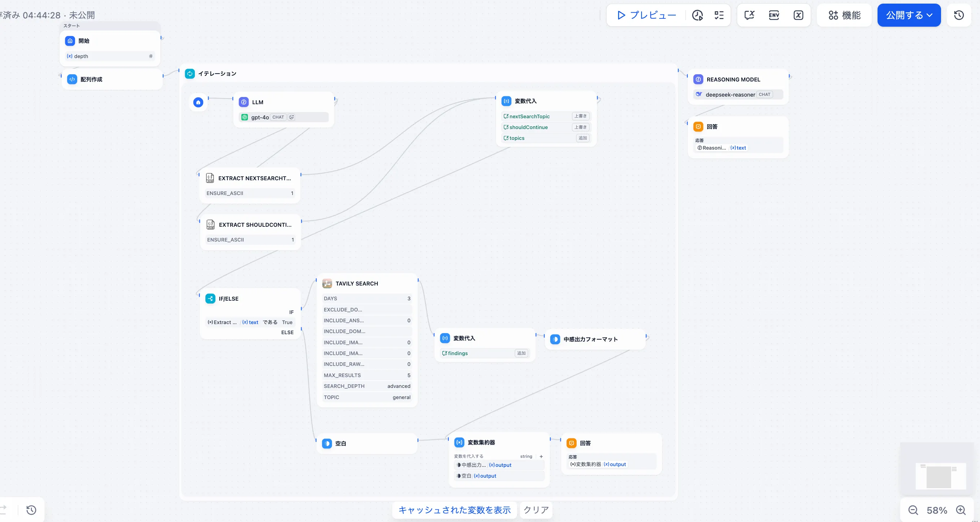The height and width of the screenshot is (522, 980).
Task: Click the shouldContinue variable row
Action: click(546, 127)
